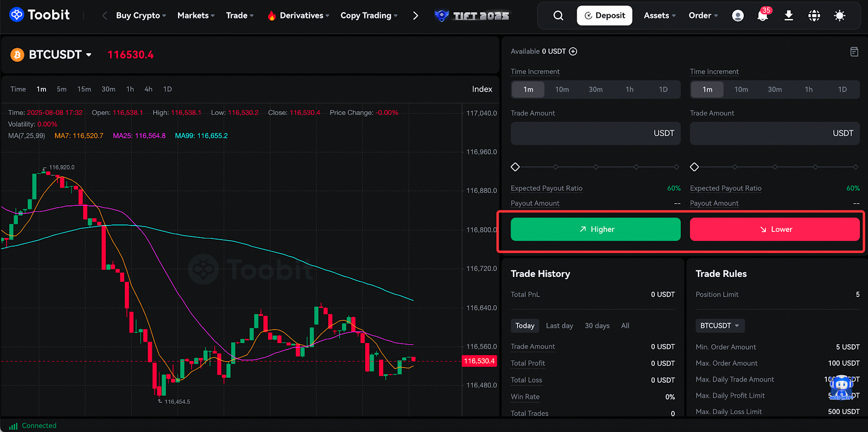The image size is (868, 432).
Task: Click the previous nav arrow
Action: click(105, 16)
